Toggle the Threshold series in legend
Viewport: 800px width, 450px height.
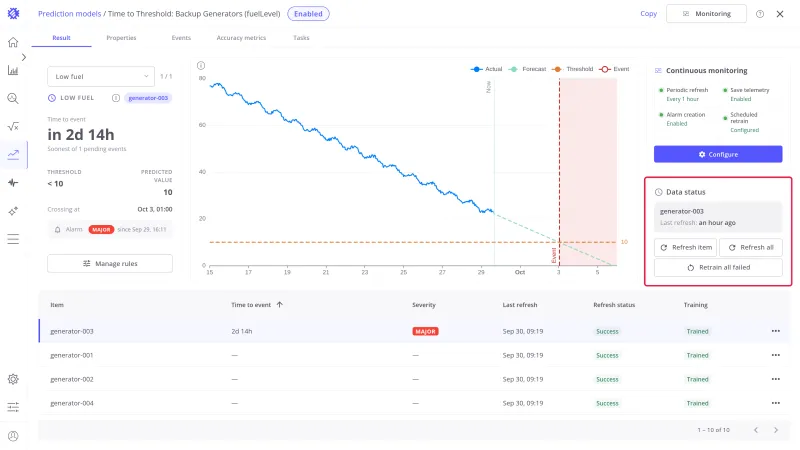(572, 69)
